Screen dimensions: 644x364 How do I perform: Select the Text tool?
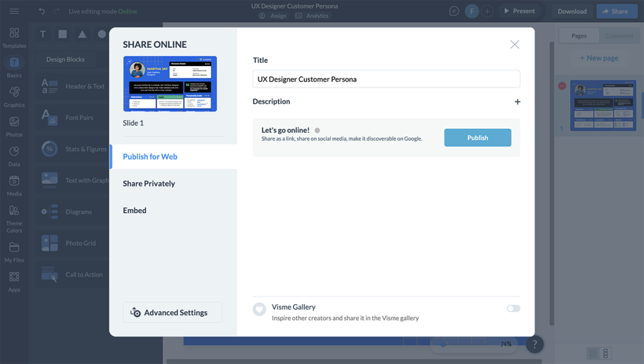[x=42, y=34]
